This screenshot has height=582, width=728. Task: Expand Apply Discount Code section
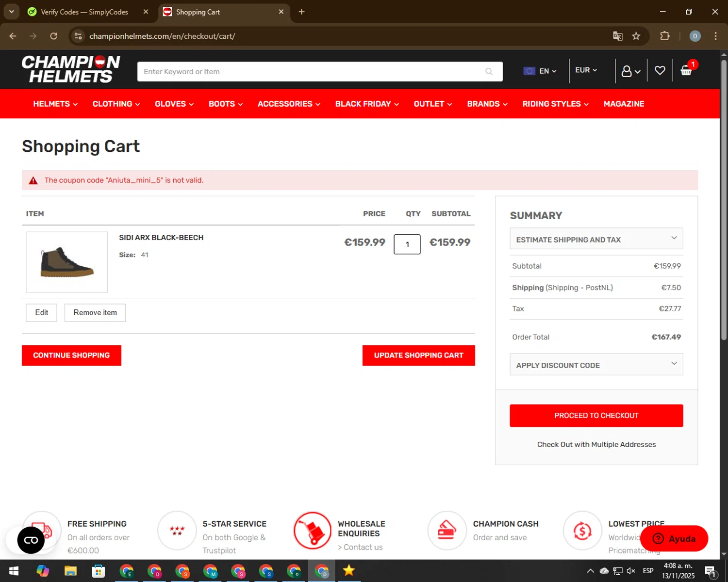tap(596, 364)
